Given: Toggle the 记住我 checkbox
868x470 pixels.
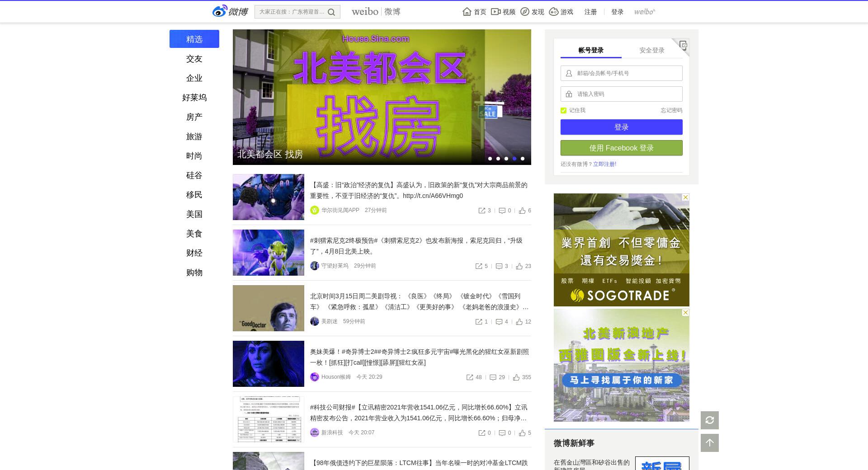Looking at the screenshot, I should coord(563,110).
